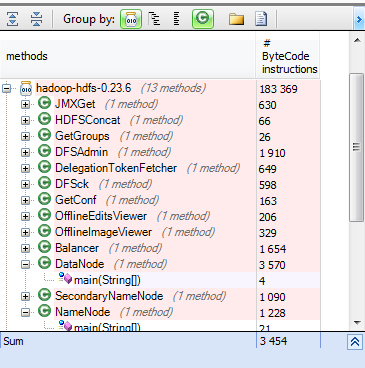Click the DFSAdmin class icon
The width and height of the screenshot is (365, 368).
pos(44,151)
